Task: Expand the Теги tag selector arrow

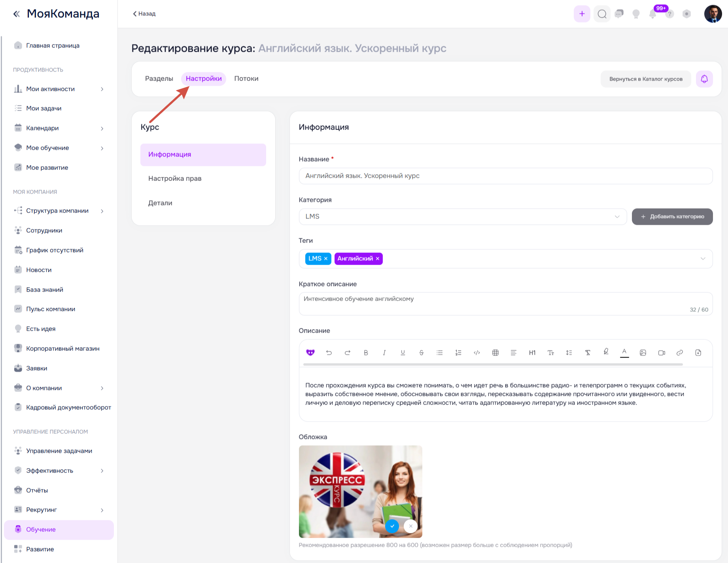Action: coord(703,259)
